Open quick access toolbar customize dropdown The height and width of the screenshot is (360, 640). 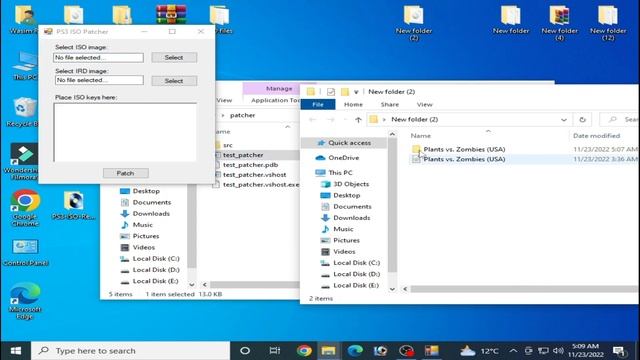point(356,92)
